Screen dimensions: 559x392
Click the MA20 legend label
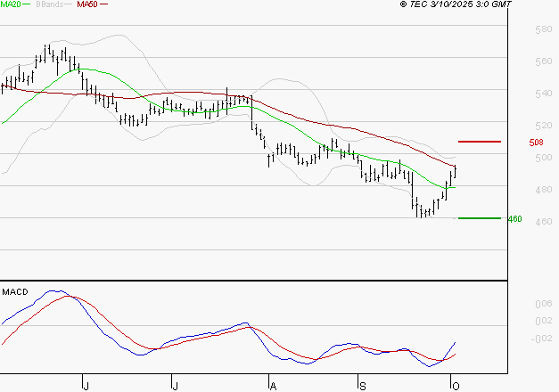pyautogui.click(x=10, y=4)
